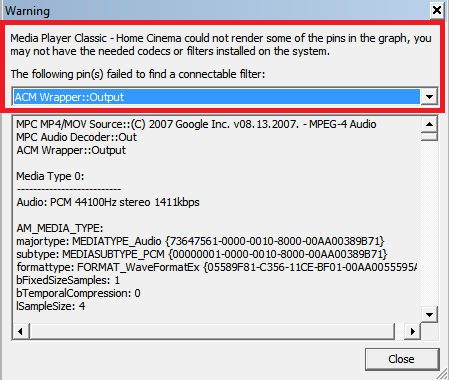The height and width of the screenshot is (380, 449).
Task: Click the details scroll down arrow
Action: pos(429,314)
